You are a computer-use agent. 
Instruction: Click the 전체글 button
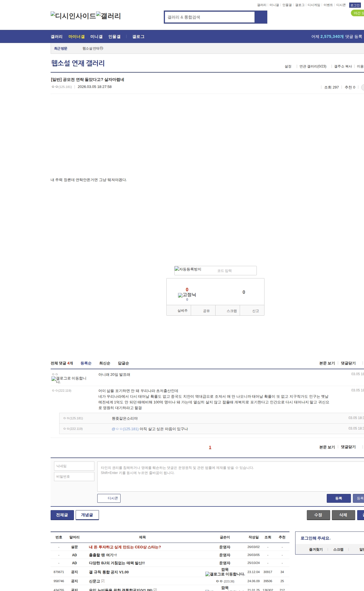pos(62,515)
